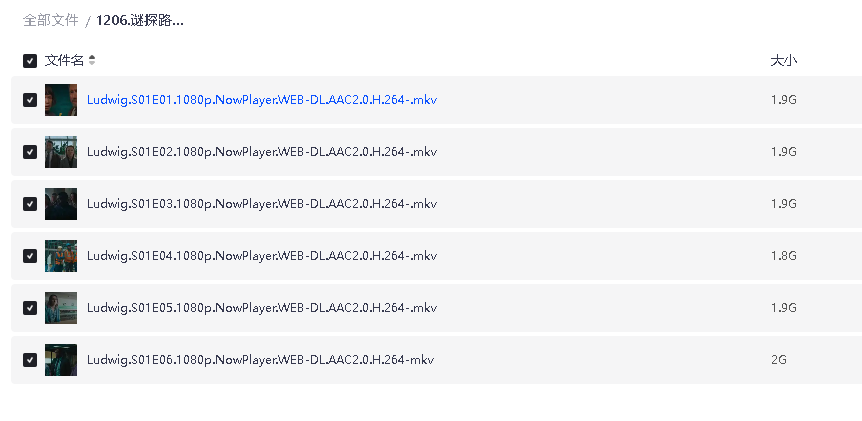Toggle the select-all checkbox beside 文件名
Viewport: 862px width, 421px height.
point(30,61)
